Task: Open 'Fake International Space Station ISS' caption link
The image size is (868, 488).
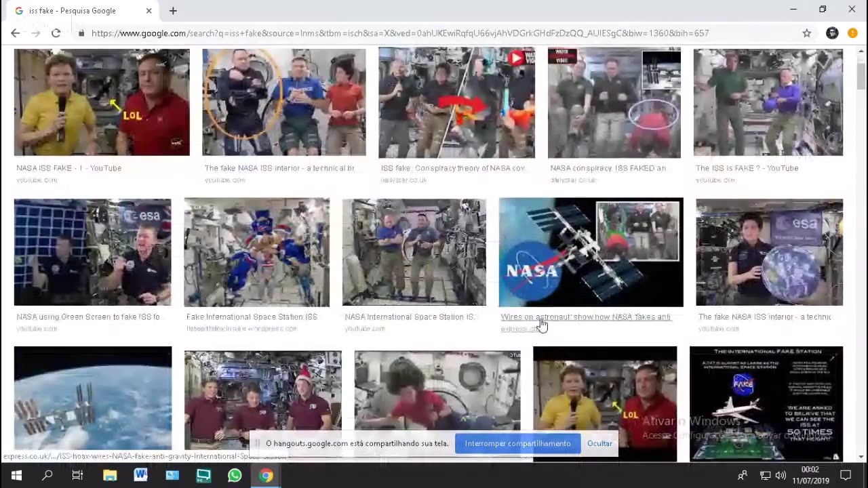Action: pos(252,317)
